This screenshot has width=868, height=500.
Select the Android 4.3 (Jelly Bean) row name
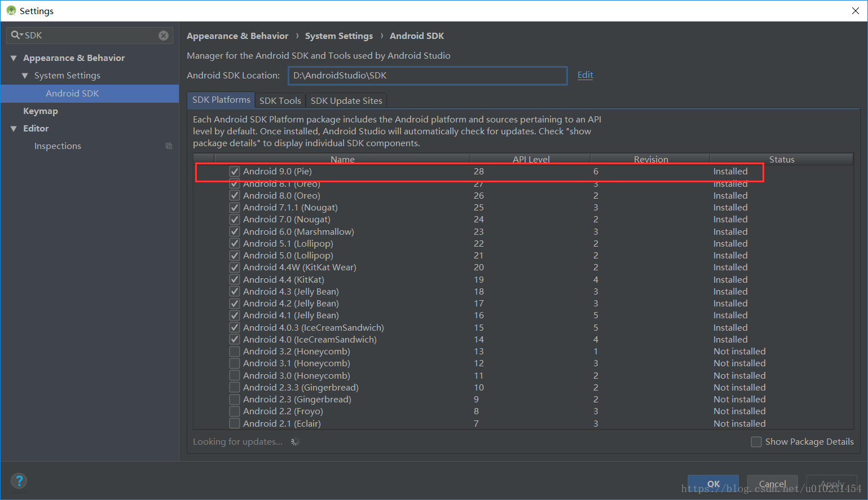tap(291, 292)
